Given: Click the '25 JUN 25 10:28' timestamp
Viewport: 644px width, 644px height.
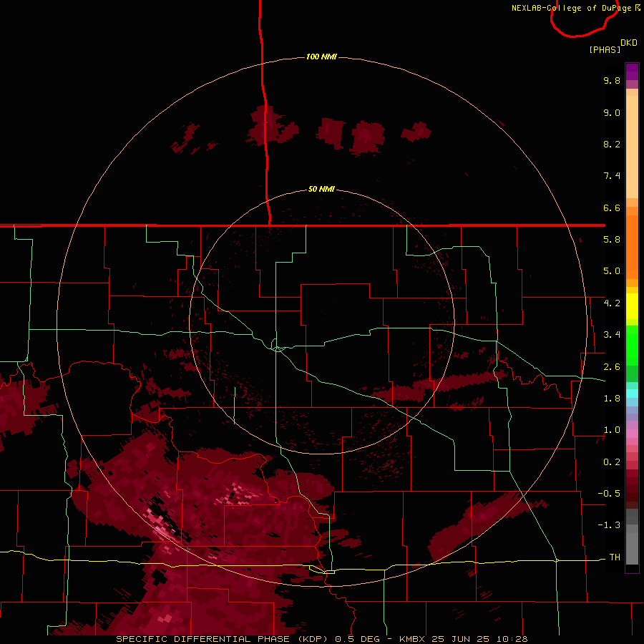Looking at the screenshot, I should click(479, 639).
